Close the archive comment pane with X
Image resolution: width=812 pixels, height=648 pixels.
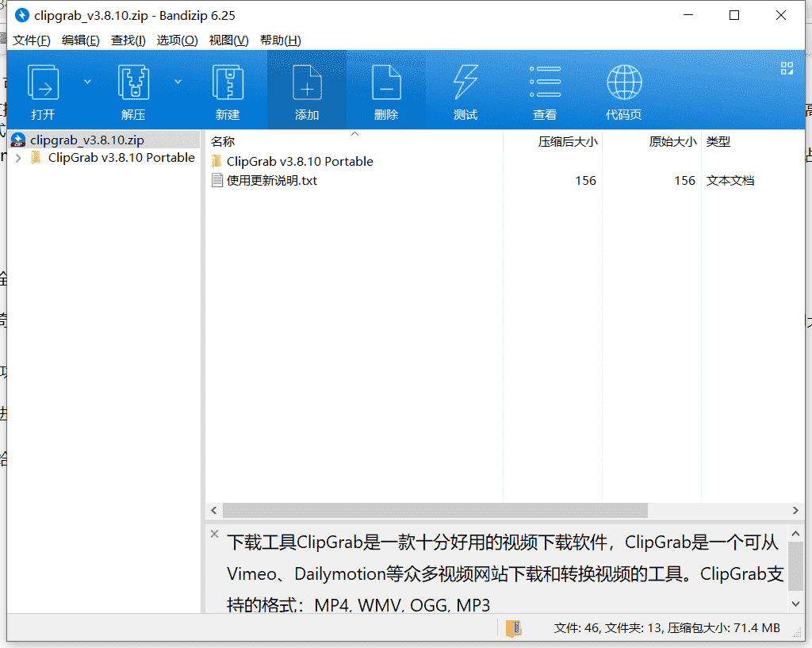click(214, 534)
